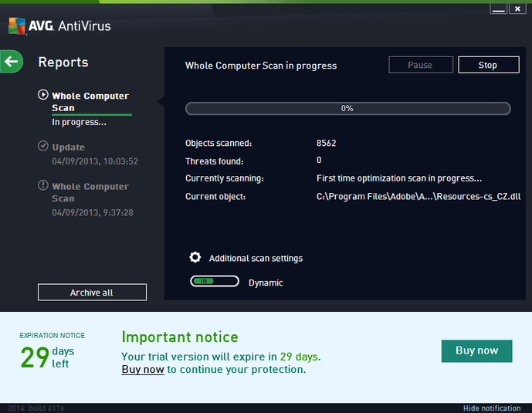Image resolution: width=532 pixels, height=413 pixels.
Task: Click the 0% scan progress bar
Action: (x=347, y=109)
